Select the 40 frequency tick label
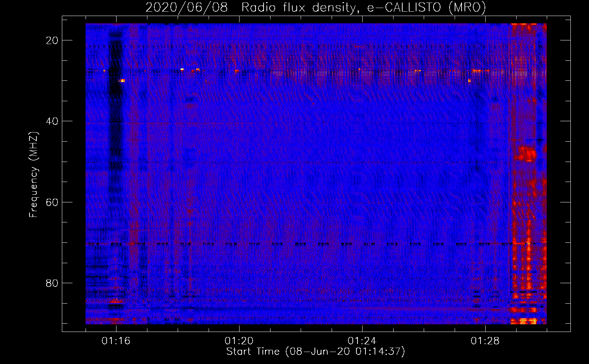 52,121
